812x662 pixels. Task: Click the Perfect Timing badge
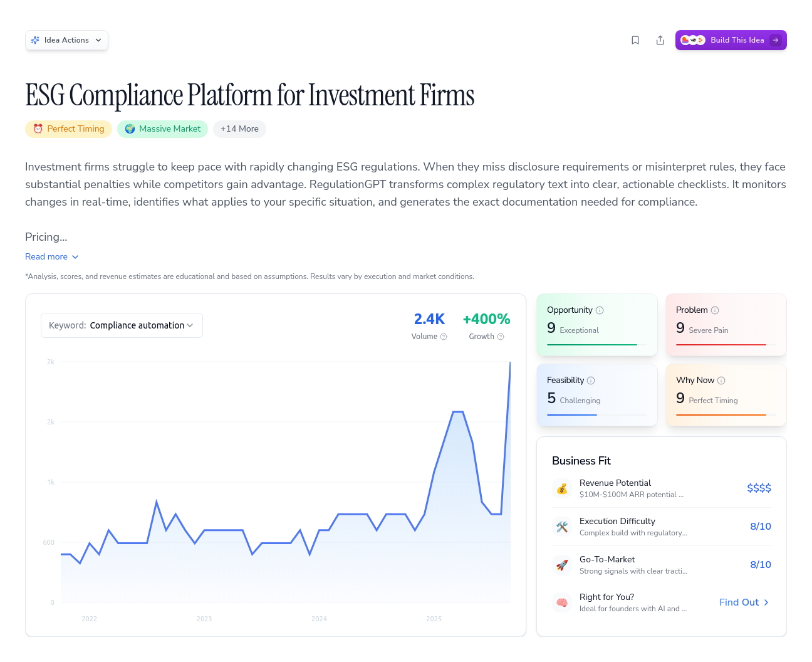click(x=68, y=129)
